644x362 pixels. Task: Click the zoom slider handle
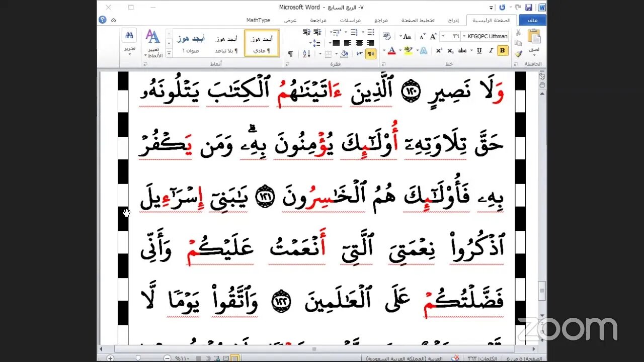138,358
